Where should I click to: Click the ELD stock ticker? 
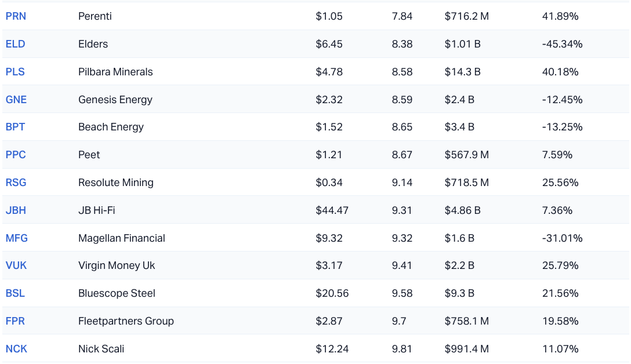(15, 44)
